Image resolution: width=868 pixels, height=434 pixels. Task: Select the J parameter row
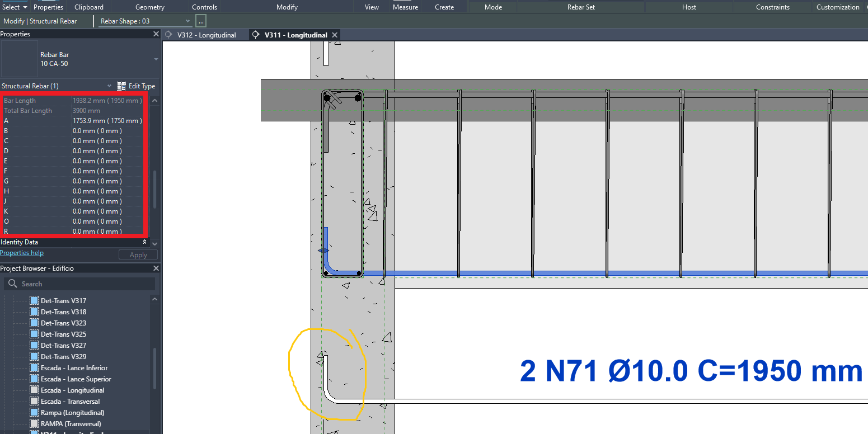tap(73, 201)
